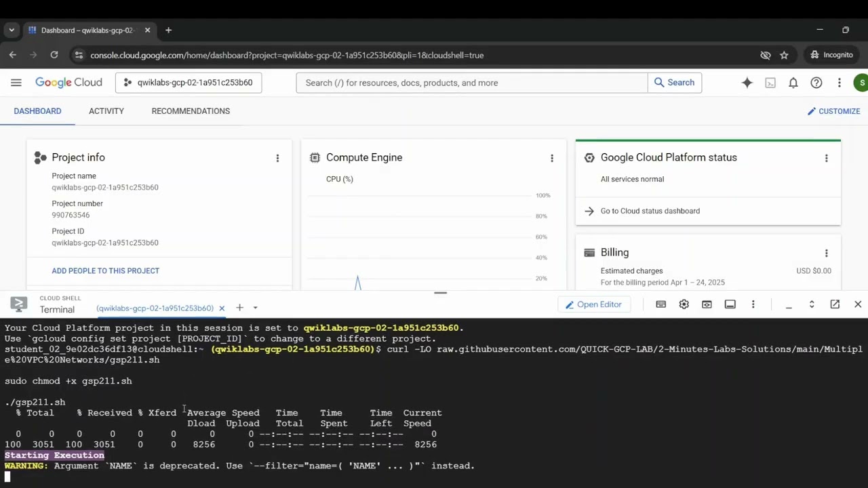View site information icon in address bar
Viewport: 868px width, 488px height.
(79, 55)
